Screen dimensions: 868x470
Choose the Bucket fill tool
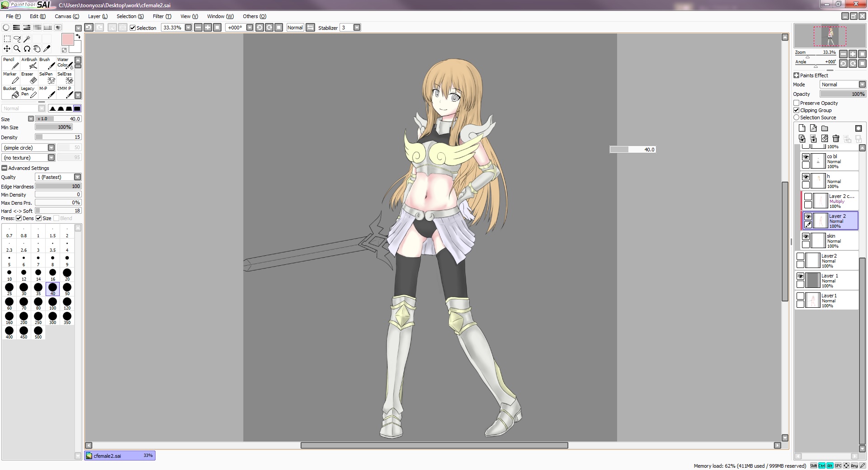[x=11, y=92]
